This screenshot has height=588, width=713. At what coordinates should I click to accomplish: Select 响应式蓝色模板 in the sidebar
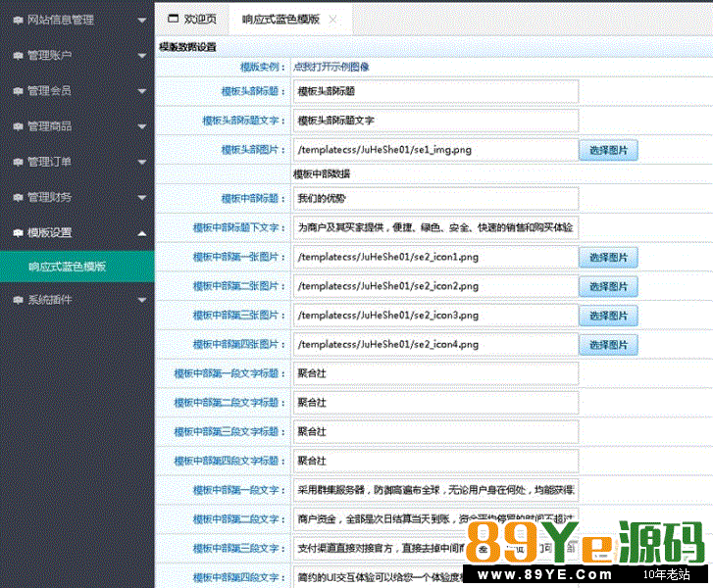tap(67, 267)
